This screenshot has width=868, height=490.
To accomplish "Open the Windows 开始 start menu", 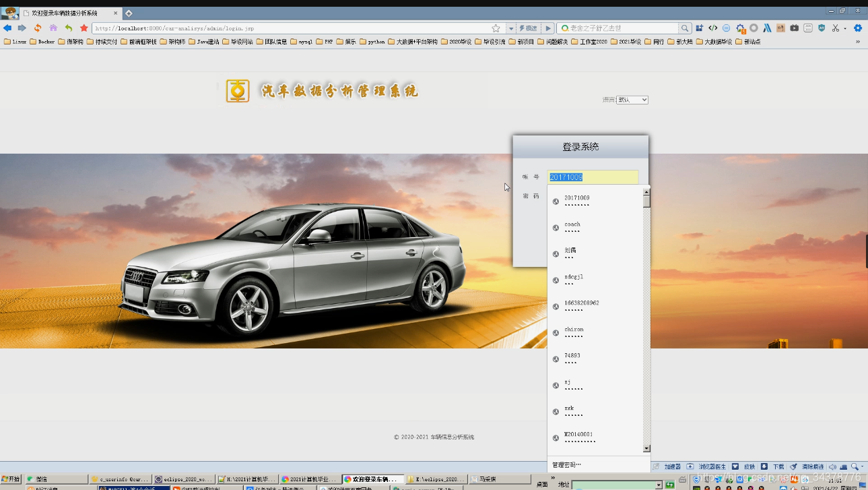I will tap(11, 479).
